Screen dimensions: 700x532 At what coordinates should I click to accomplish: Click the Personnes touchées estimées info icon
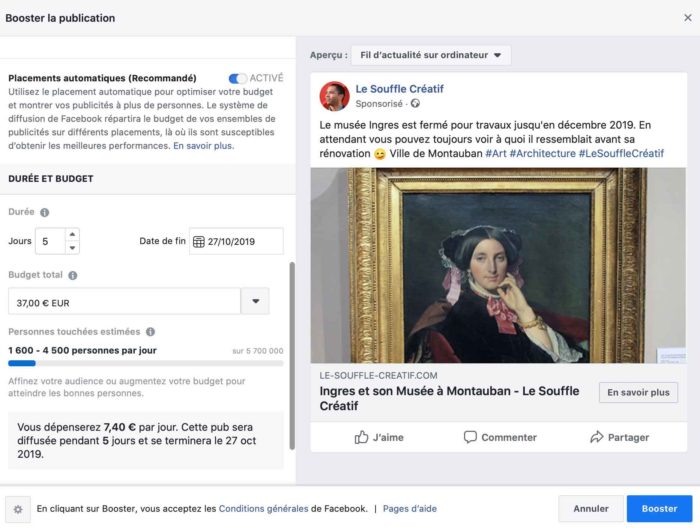point(150,332)
